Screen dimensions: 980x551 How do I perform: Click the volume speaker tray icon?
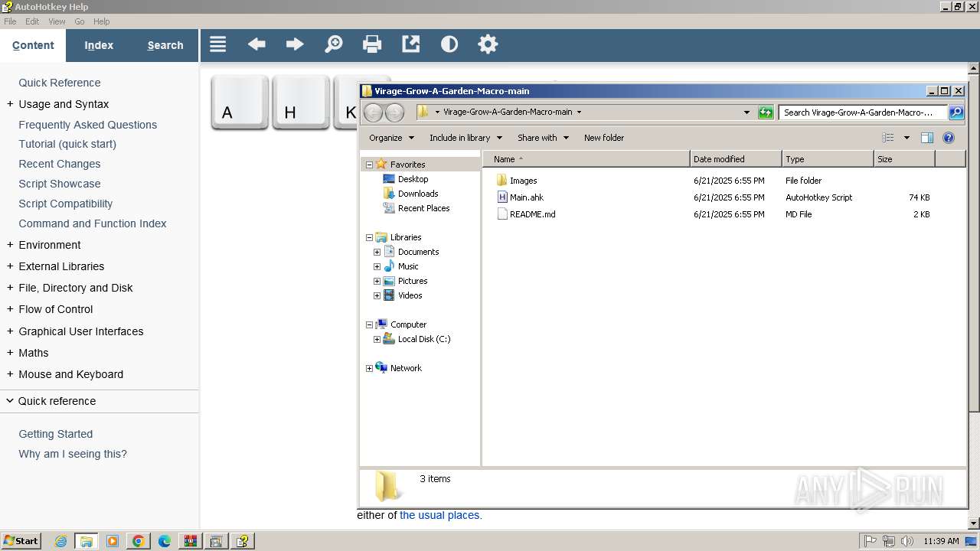pyautogui.click(x=907, y=541)
